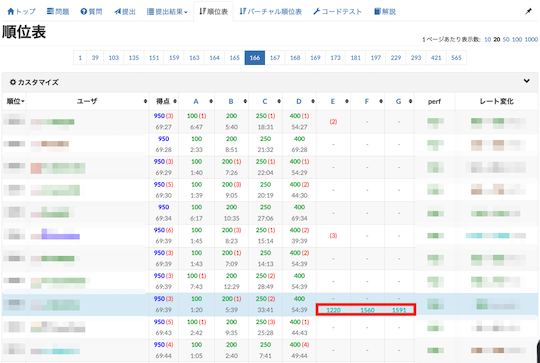Screen dimensions: 540x363
Task: Open the 提出結果 dropdown menu
Action: coord(167,12)
